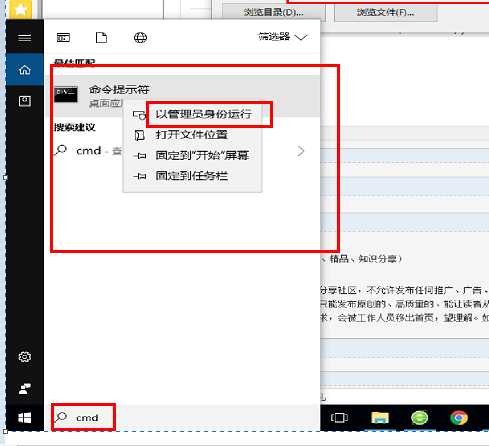
Task: Open Settings gear in sidebar
Action: click(25, 357)
